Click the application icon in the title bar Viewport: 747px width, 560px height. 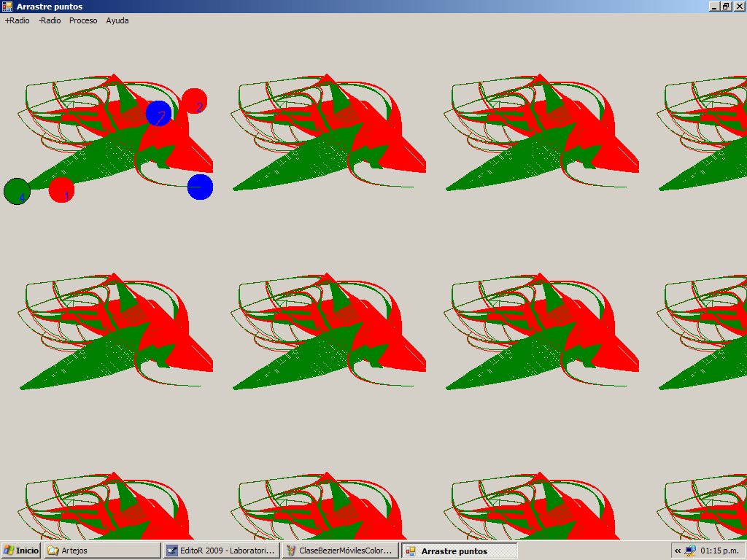[7, 7]
